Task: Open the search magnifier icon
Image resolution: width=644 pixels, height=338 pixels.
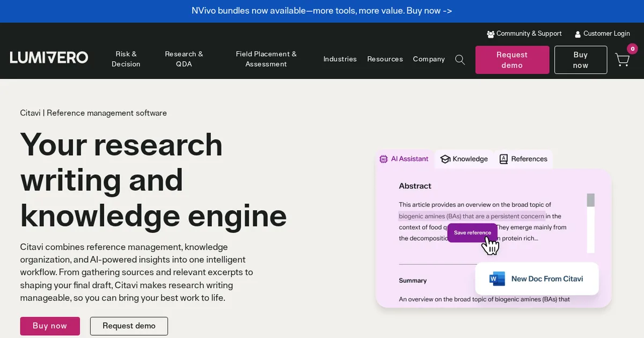Action: click(460, 60)
